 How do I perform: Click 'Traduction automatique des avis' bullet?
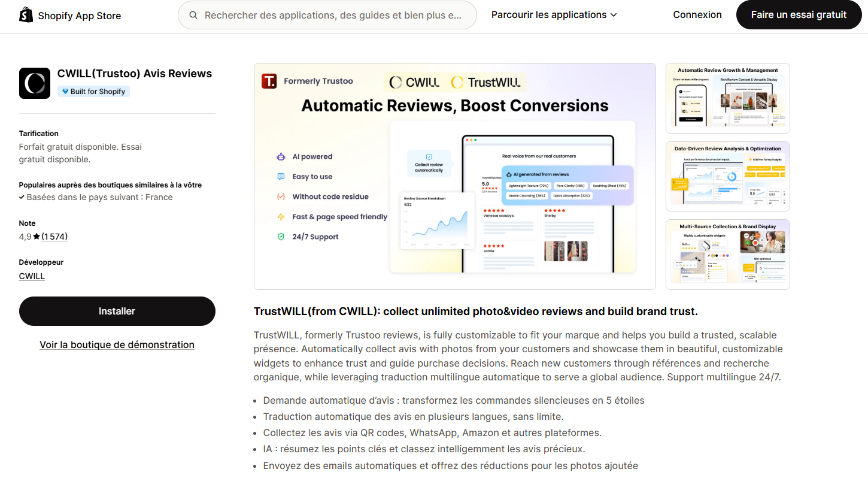[x=413, y=416]
